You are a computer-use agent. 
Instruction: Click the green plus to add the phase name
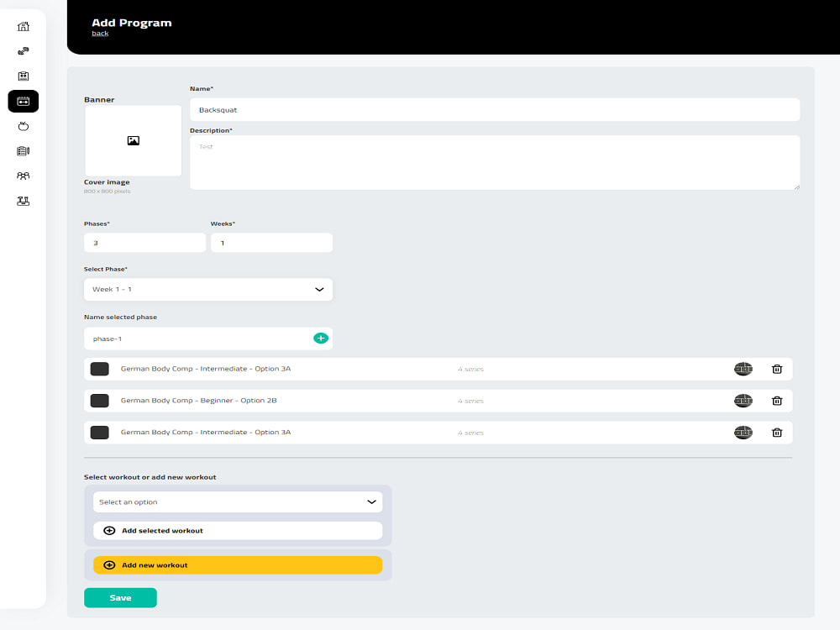320,338
